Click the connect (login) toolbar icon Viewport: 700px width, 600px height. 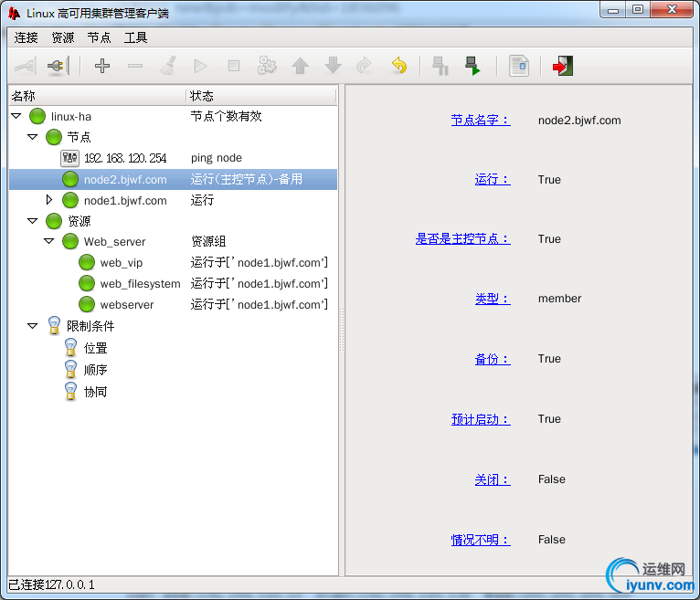26,67
